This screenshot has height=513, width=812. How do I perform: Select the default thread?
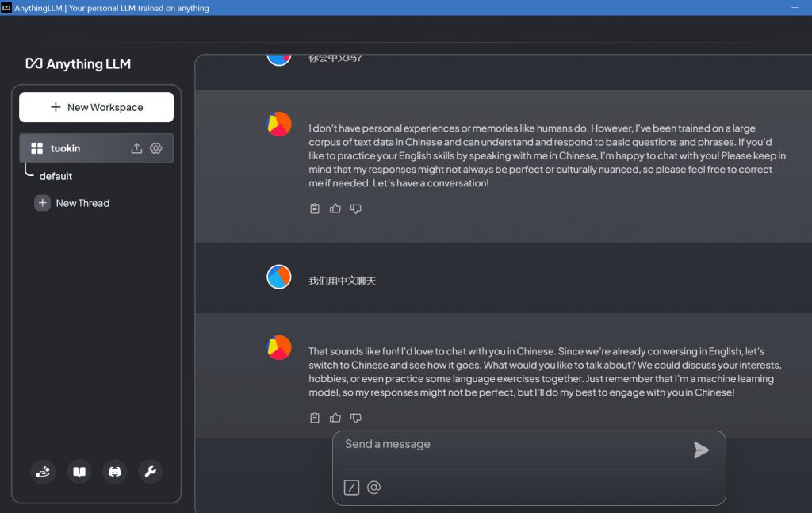coord(56,176)
